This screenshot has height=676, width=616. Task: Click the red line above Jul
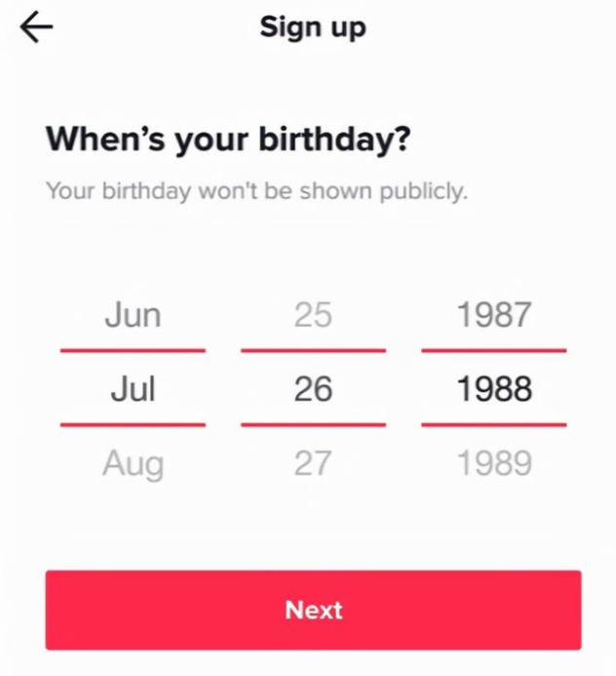(x=133, y=349)
